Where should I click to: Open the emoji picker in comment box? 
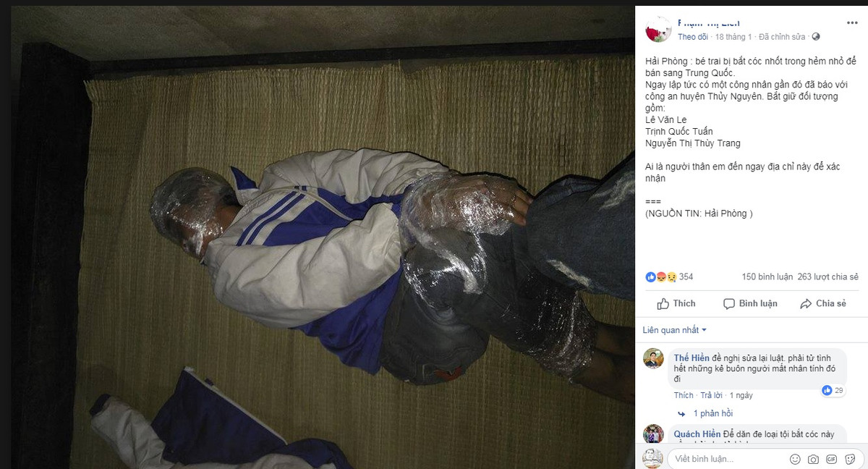795,459
